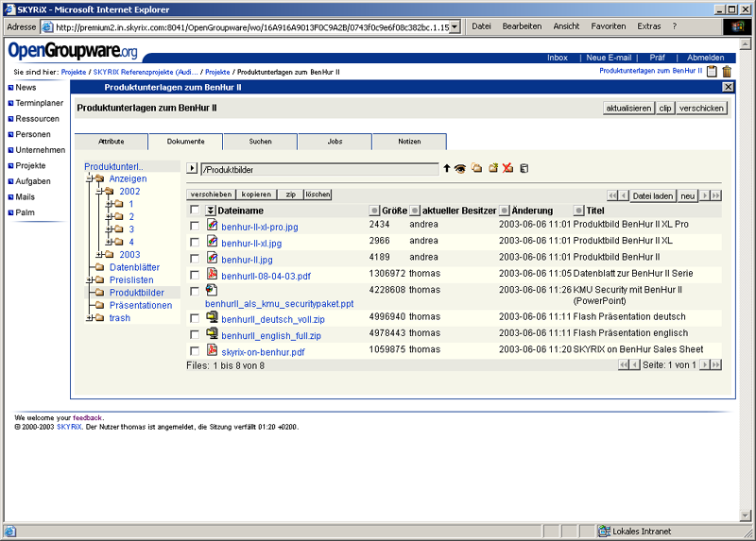The image size is (756, 541).
Task: Check the box for benhurII_als_kmu_securitypaket.ppt
Action: pos(195,291)
